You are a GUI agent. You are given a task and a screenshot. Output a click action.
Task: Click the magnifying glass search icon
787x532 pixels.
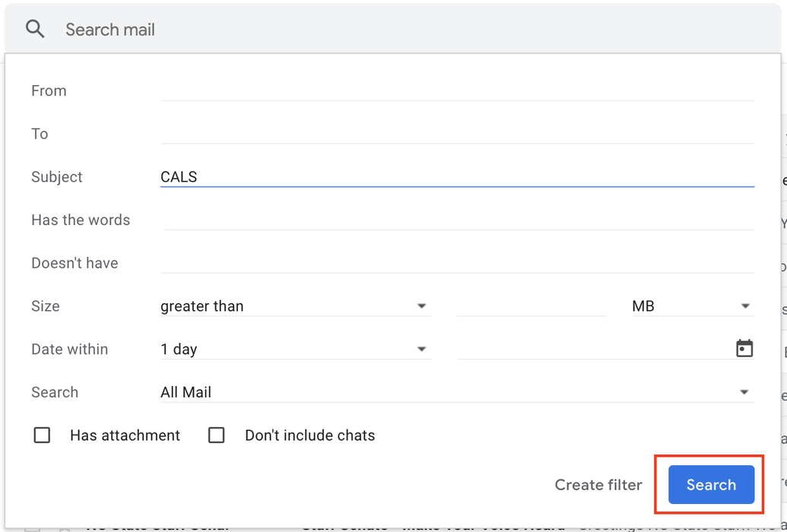pos(35,30)
